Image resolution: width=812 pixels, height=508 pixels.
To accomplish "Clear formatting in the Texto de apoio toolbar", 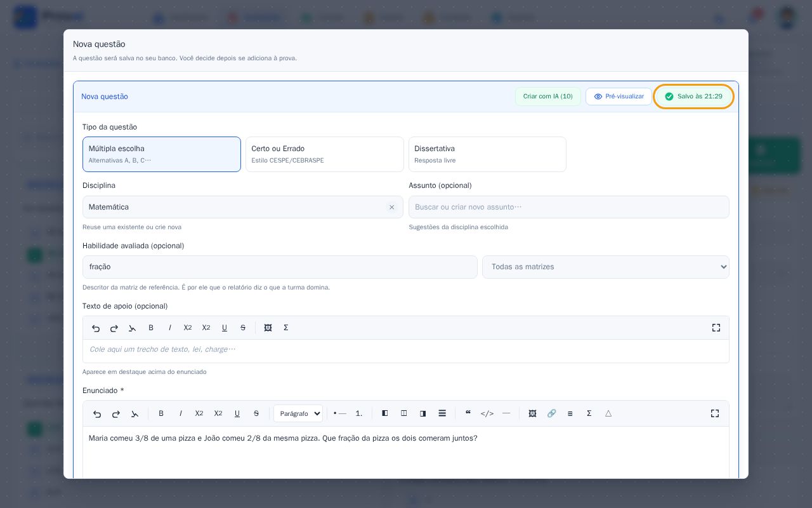I will (x=133, y=328).
